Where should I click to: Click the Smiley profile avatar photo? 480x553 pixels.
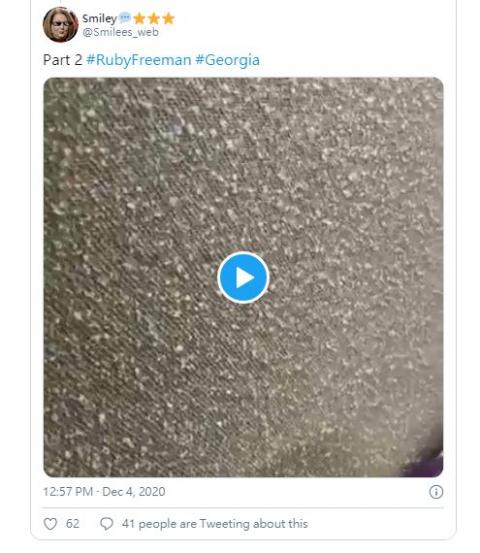coord(60,24)
